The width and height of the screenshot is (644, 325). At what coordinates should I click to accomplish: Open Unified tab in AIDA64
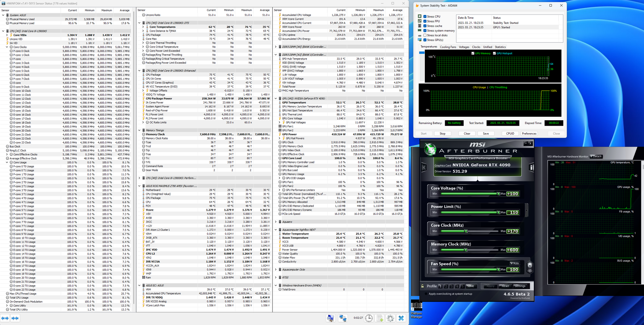pyautogui.click(x=488, y=47)
